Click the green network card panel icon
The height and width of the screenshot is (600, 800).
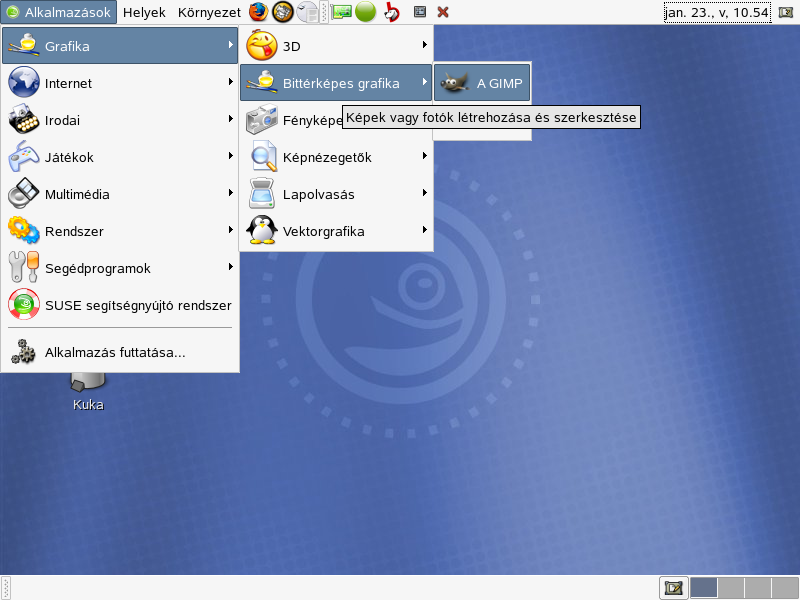tap(341, 12)
